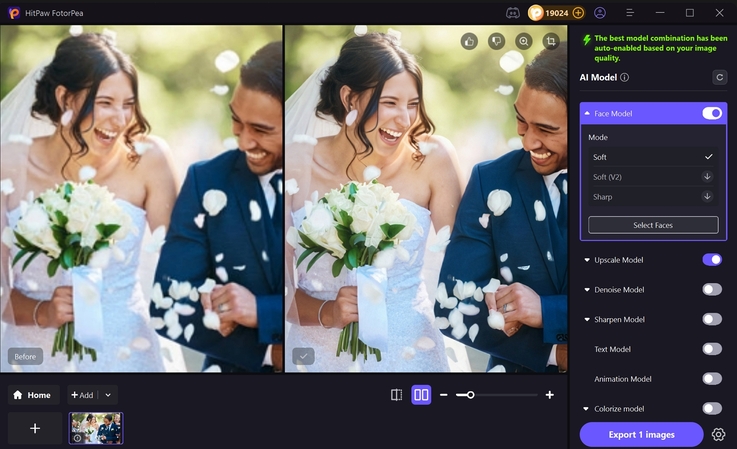Image resolution: width=737 pixels, height=449 pixels.
Task: Expand the Denoise Model section
Action: [587, 290]
